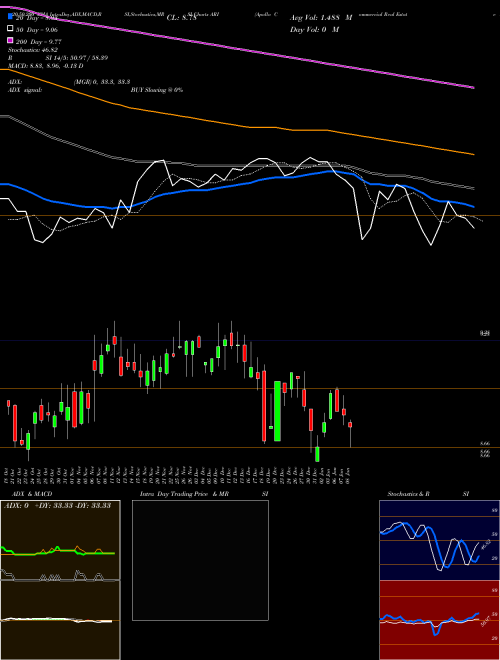The height and width of the screenshot is (660, 500).
Task: Select the '200 Day - 9.77' legend text
Action: (x=39, y=41)
